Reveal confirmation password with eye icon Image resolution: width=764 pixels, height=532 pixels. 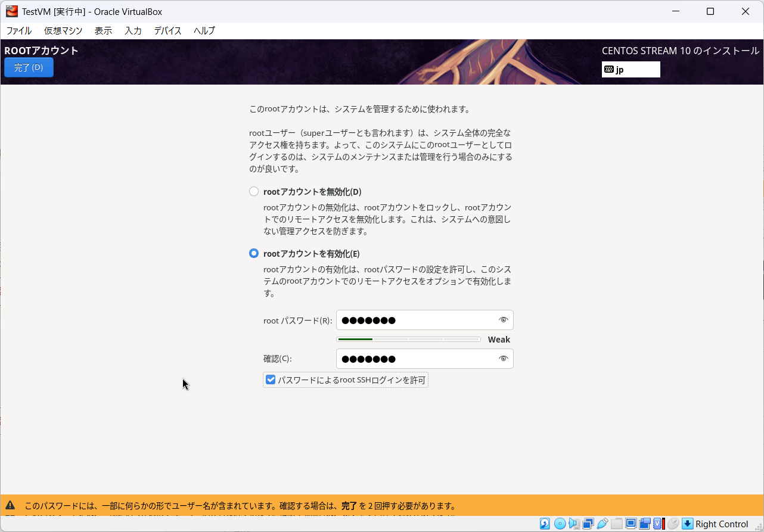tap(503, 359)
